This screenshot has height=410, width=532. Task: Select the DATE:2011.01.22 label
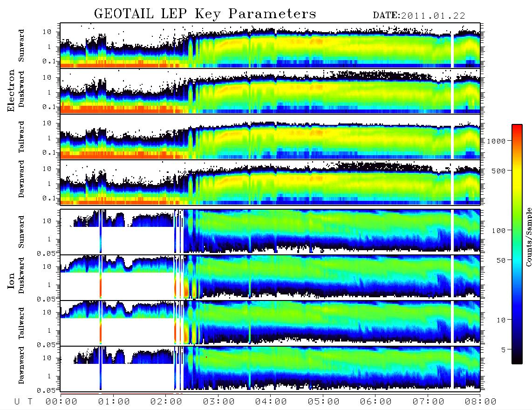pyautogui.click(x=419, y=16)
